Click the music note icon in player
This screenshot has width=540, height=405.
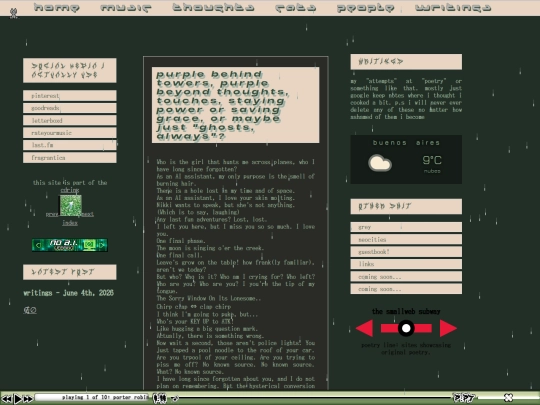pyautogui.click(x=175, y=398)
